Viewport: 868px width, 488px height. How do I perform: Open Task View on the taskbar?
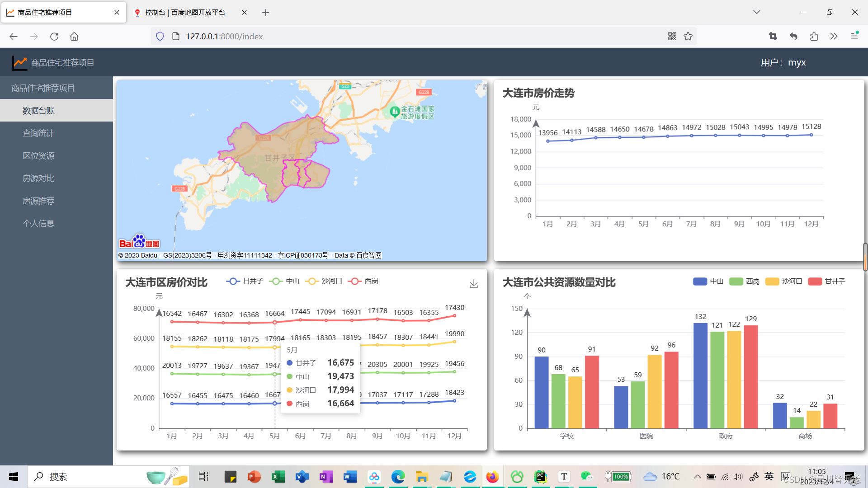tap(203, 477)
